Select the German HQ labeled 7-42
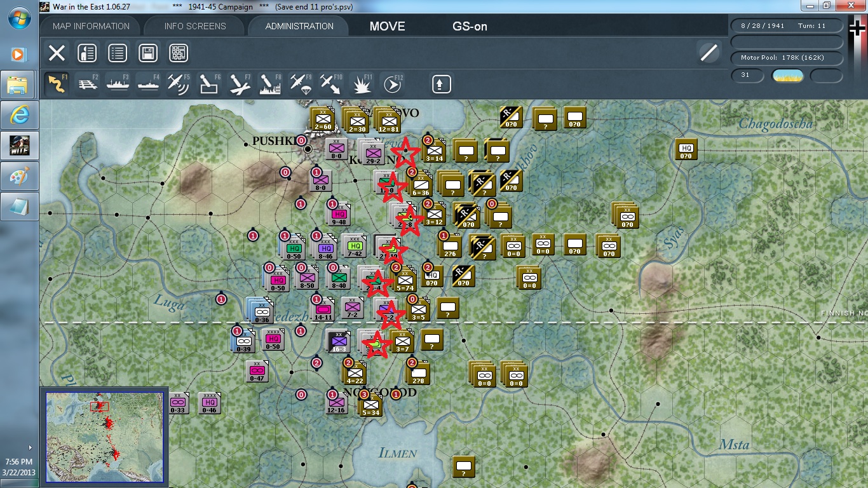 (x=355, y=246)
